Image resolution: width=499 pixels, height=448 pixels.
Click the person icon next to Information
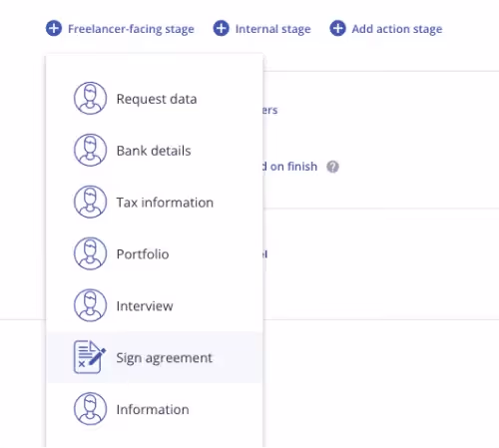[90, 409]
